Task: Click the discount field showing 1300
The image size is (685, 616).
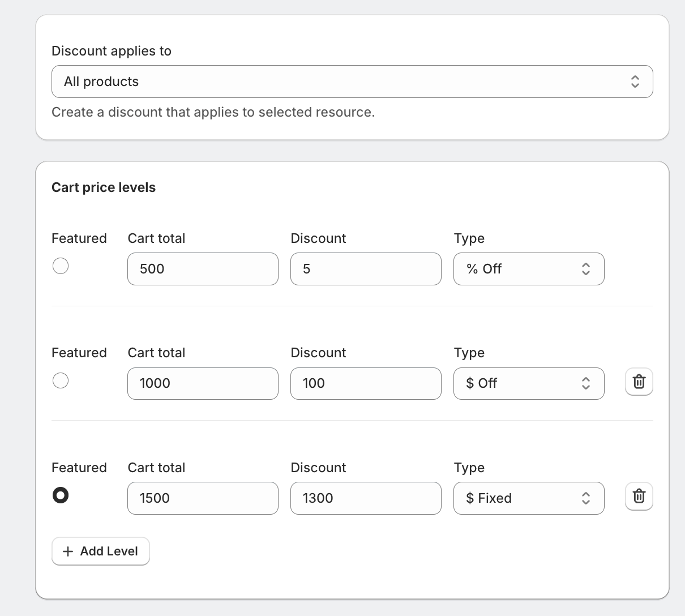Action: (366, 498)
